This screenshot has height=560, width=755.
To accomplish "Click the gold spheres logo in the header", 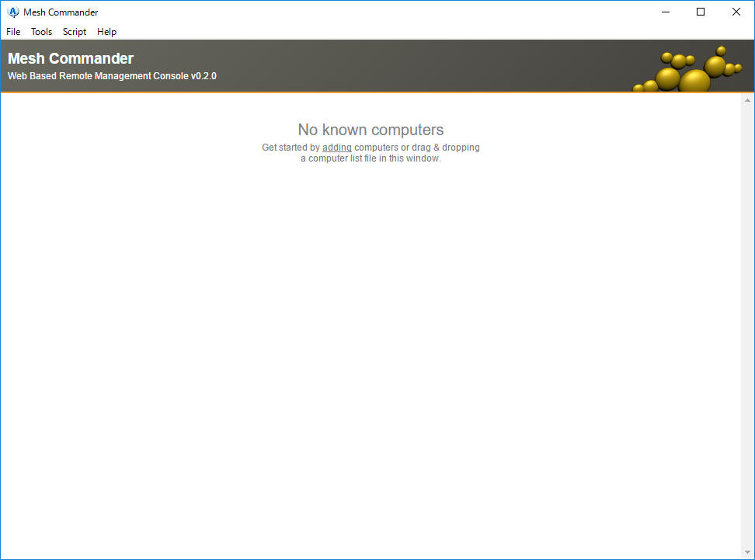I will coord(687,71).
